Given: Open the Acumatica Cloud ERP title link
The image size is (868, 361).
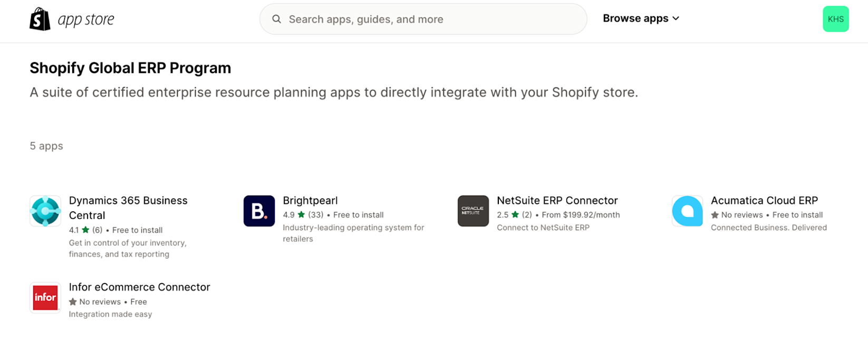Looking at the screenshot, I should (764, 200).
